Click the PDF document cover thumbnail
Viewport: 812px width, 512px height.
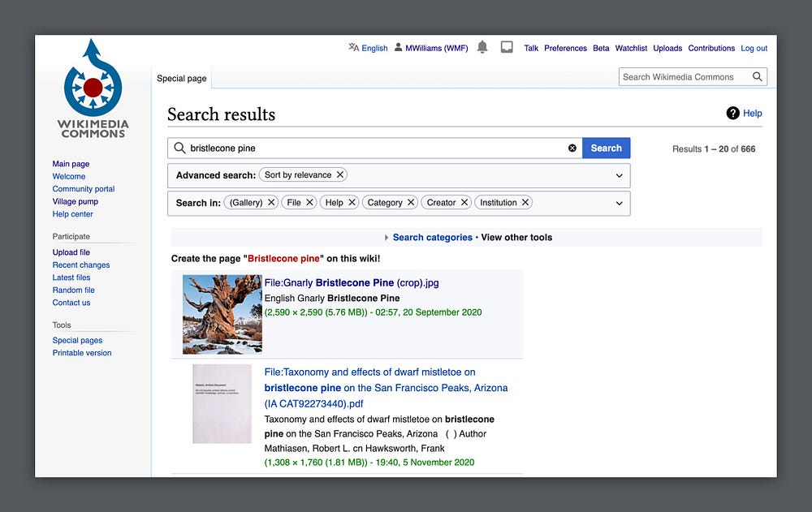pos(222,404)
